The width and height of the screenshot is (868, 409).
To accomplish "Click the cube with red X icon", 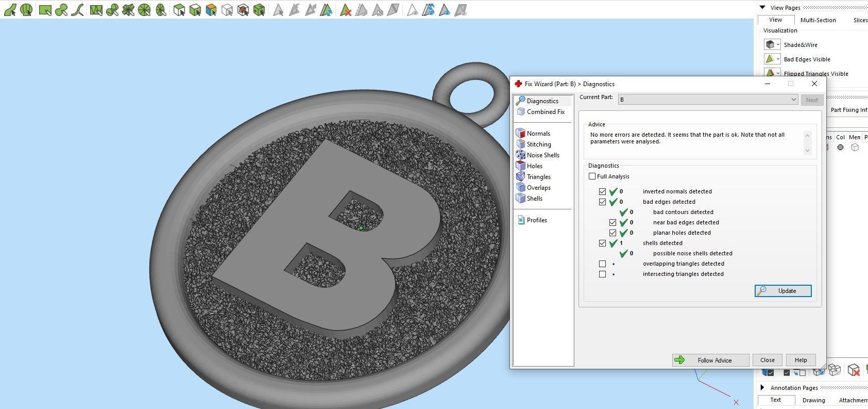I will coord(854,370).
